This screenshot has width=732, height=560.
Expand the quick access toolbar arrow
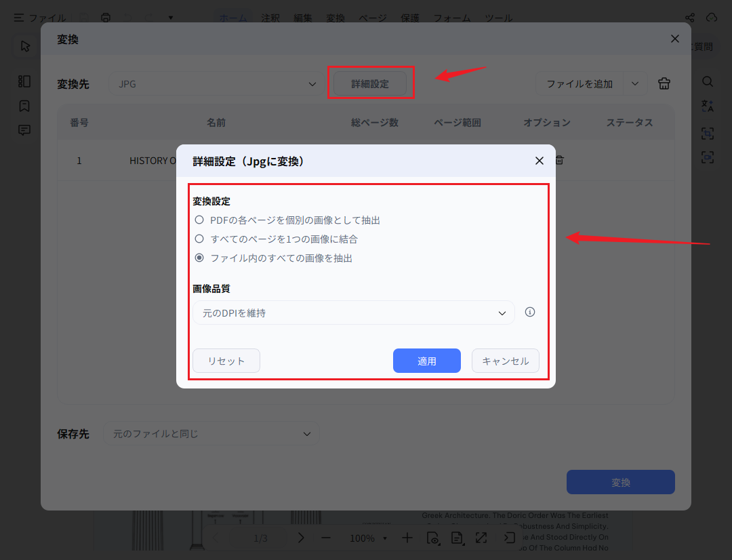point(171,18)
